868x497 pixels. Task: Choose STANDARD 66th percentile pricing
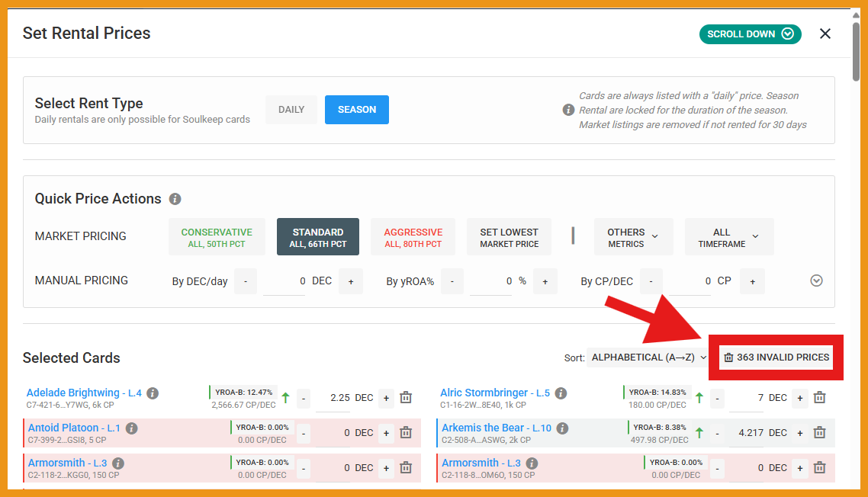[x=317, y=237]
